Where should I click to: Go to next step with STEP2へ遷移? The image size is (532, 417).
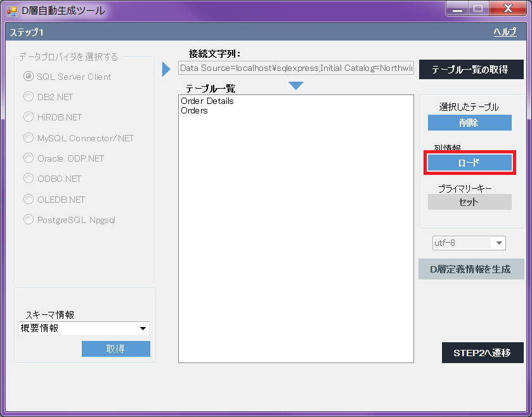pos(482,353)
